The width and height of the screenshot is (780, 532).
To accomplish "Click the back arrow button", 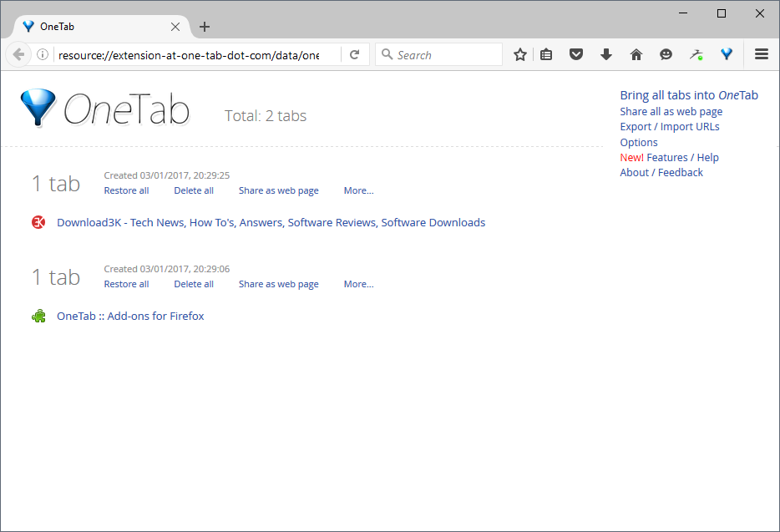I will point(18,54).
